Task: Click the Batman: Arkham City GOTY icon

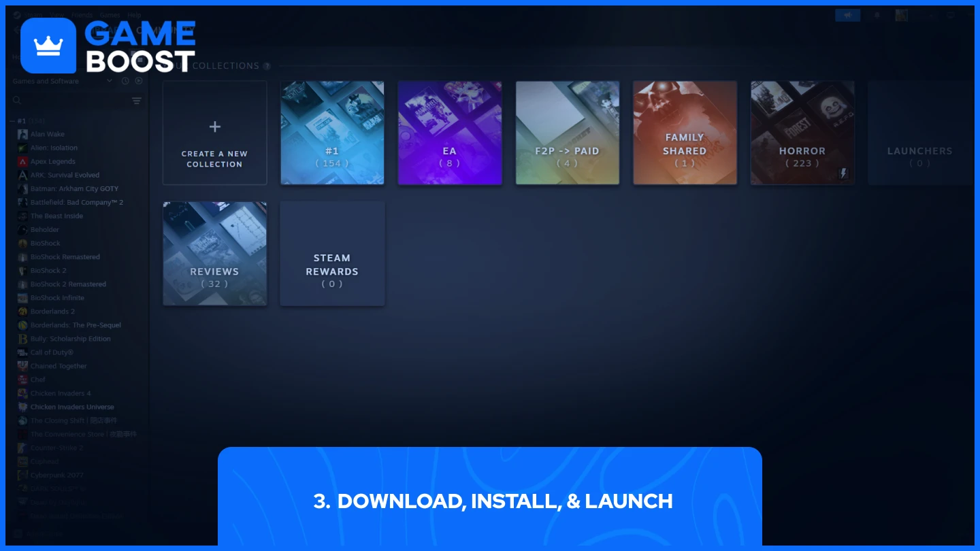Action: [x=22, y=188]
